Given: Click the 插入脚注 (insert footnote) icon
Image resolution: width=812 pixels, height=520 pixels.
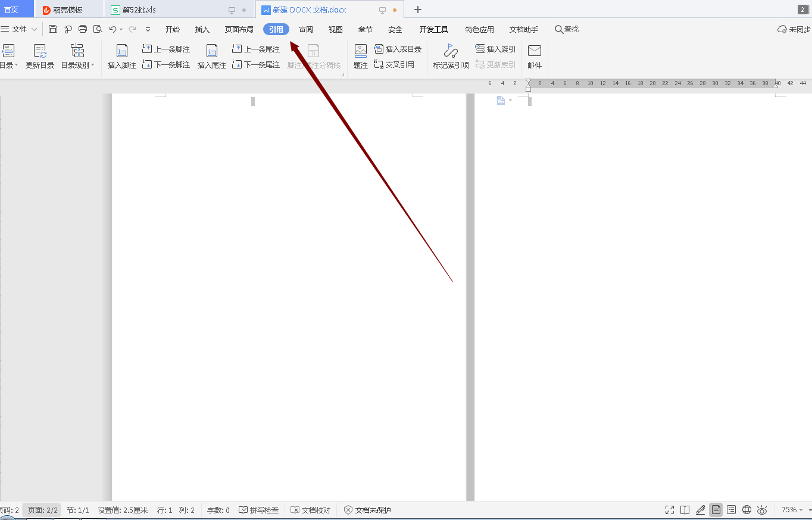Looking at the screenshot, I should pyautogui.click(x=121, y=52).
